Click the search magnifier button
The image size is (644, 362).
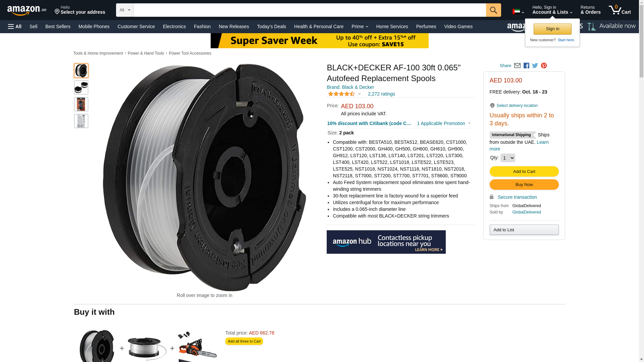click(x=493, y=10)
